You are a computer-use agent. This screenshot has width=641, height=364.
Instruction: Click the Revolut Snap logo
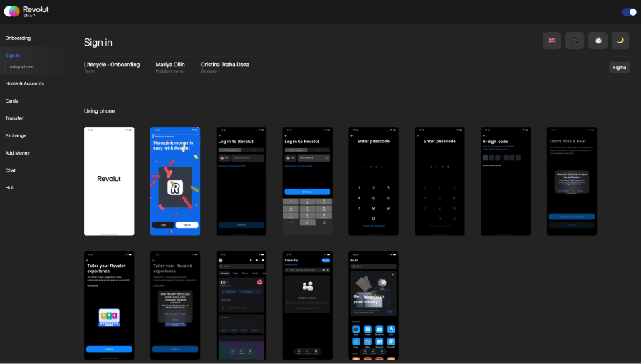click(26, 11)
